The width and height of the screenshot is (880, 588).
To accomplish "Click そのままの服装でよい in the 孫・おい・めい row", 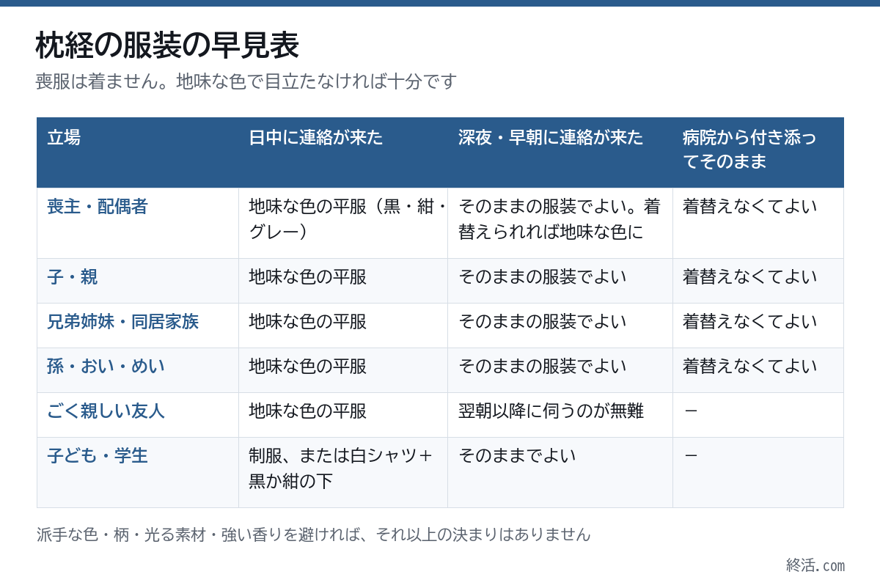I will click(560, 370).
